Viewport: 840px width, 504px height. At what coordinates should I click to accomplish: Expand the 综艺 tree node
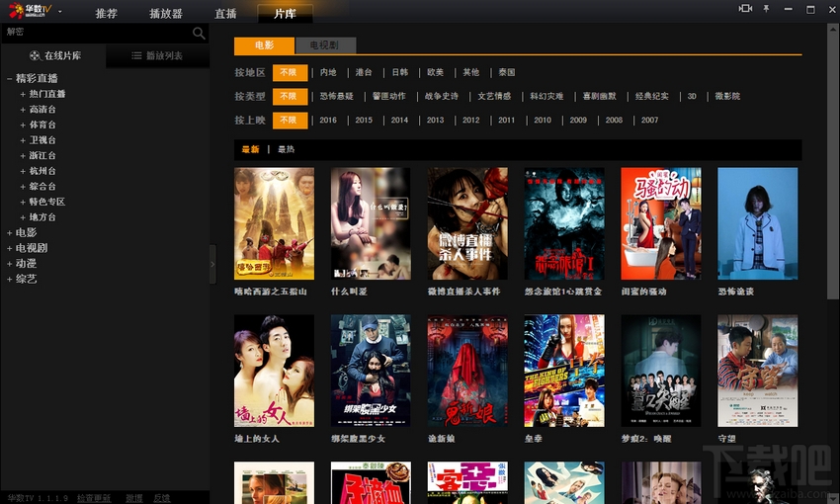10,279
